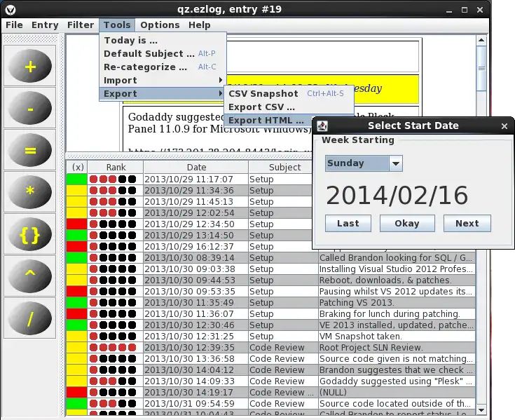Expand the Export submenu
515x420 pixels.
coord(163,94)
